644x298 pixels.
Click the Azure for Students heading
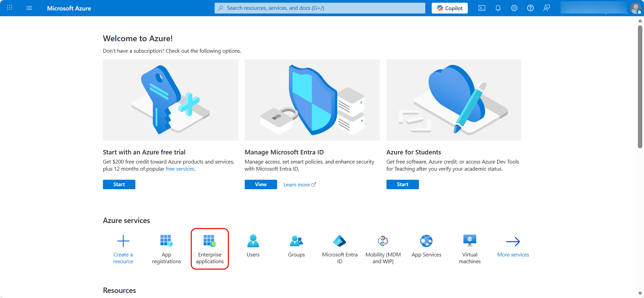(414, 152)
